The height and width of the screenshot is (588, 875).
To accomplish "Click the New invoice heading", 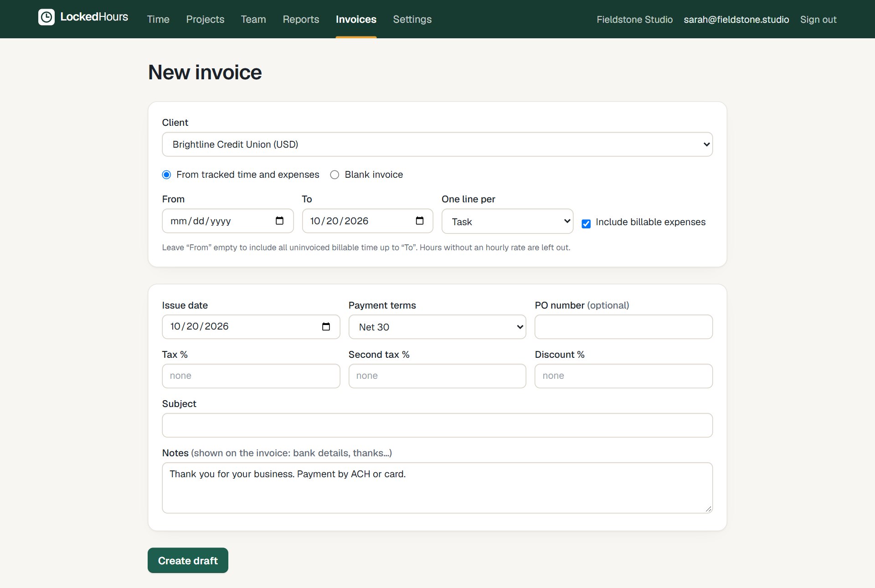I will tap(205, 72).
